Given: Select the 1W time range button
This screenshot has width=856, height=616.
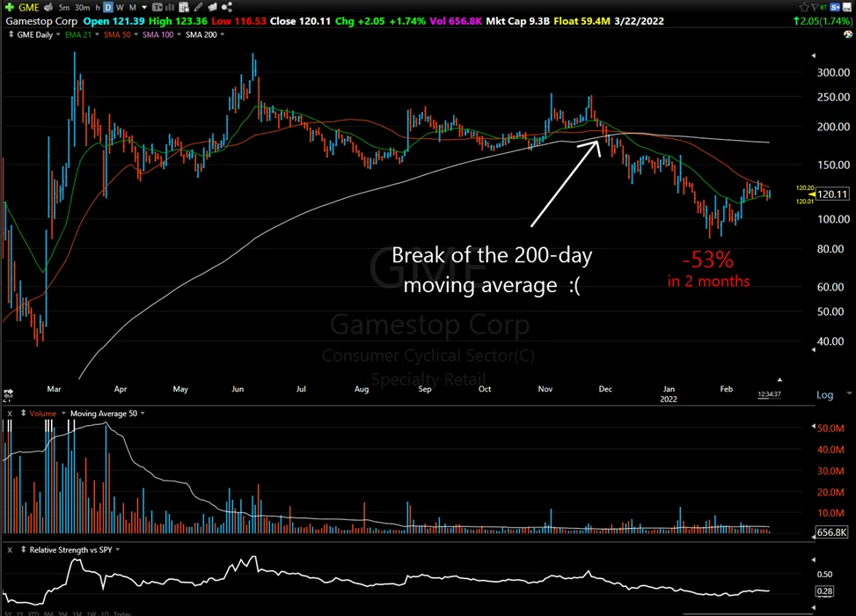Looking at the screenshot, I should (x=91, y=614).
